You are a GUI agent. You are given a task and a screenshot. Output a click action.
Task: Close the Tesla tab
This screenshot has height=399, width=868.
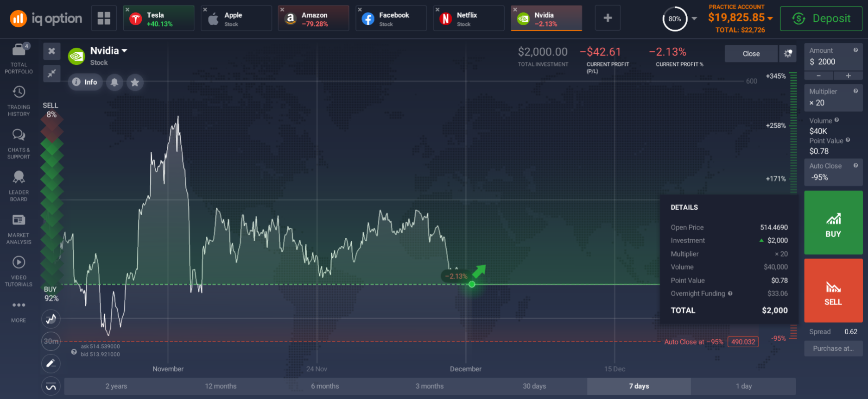point(127,9)
